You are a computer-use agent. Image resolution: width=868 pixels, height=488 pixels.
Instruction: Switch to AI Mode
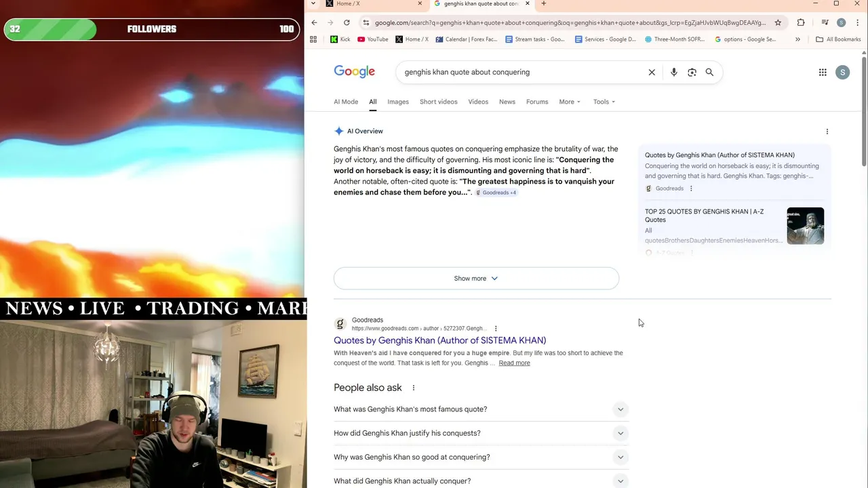pos(346,102)
